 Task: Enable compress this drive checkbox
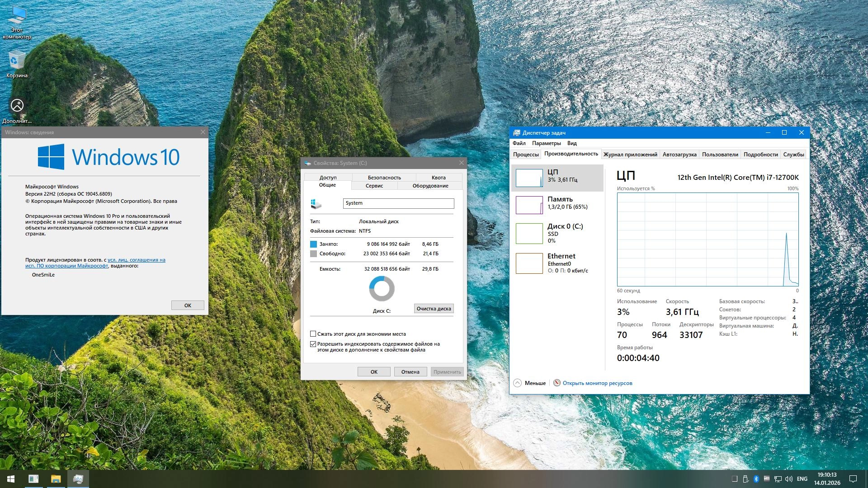pos(313,334)
